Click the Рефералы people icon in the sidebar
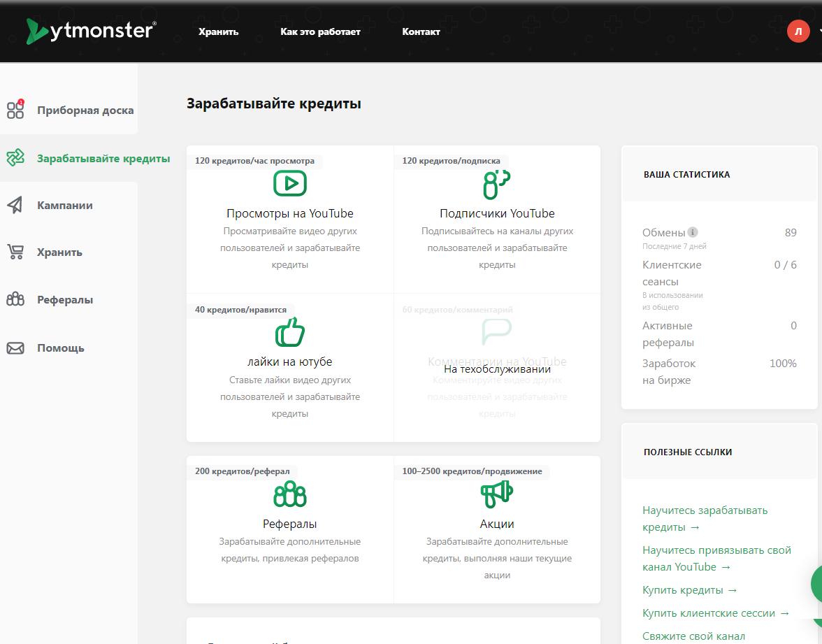Screen dimensions: 822x644 [x=15, y=299]
